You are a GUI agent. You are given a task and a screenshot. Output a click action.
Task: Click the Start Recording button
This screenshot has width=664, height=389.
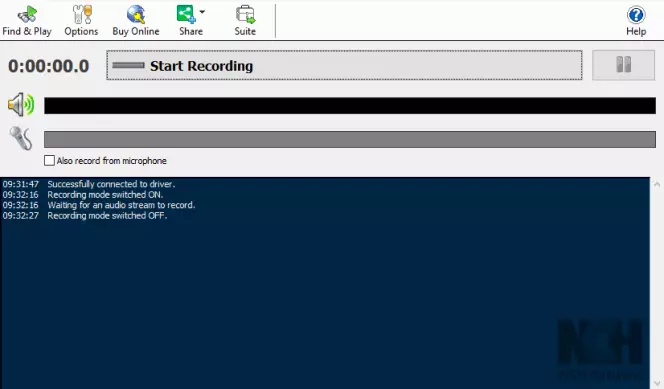344,65
